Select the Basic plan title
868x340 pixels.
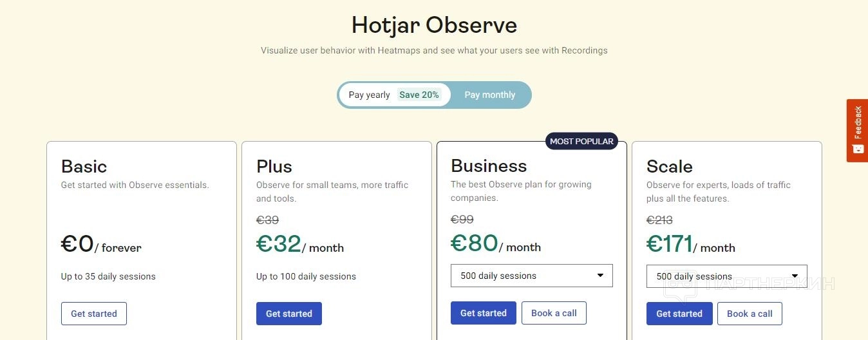pyautogui.click(x=84, y=166)
